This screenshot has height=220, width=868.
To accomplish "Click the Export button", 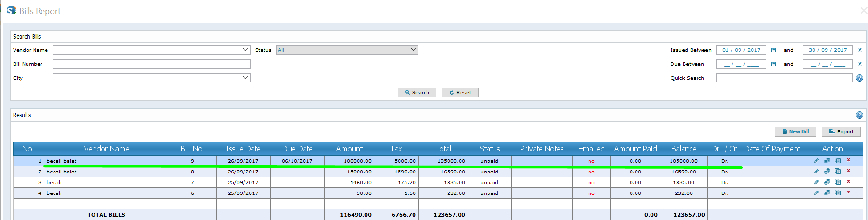I will pyautogui.click(x=841, y=131).
